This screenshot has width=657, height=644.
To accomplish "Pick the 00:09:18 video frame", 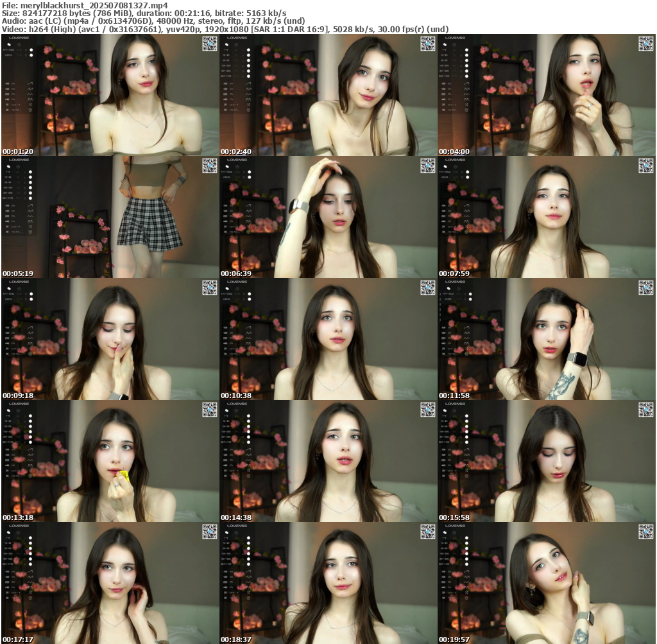I will (110, 339).
